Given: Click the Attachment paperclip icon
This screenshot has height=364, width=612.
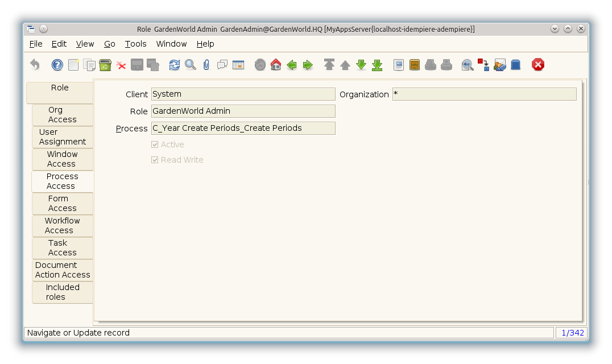Looking at the screenshot, I should tap(206, 65).
